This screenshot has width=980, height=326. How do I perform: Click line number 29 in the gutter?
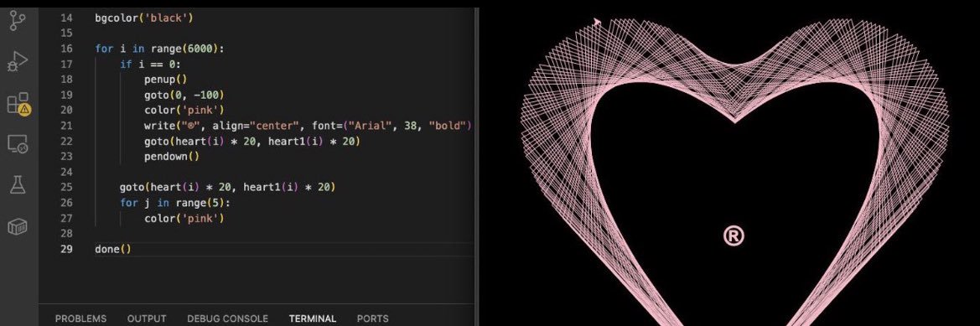click(x=65, y=249)
